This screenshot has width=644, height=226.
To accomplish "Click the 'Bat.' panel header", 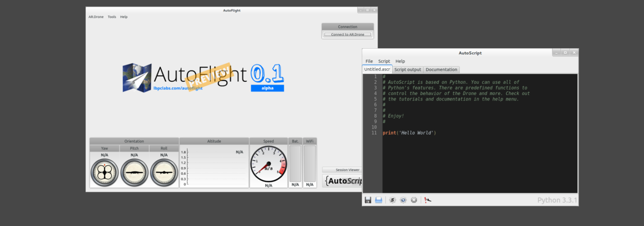I will (295, 141).
